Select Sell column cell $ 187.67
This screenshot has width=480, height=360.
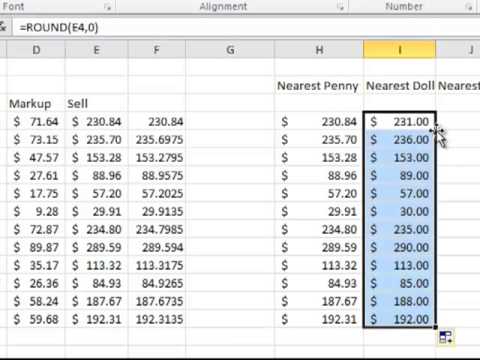point(96,302)
